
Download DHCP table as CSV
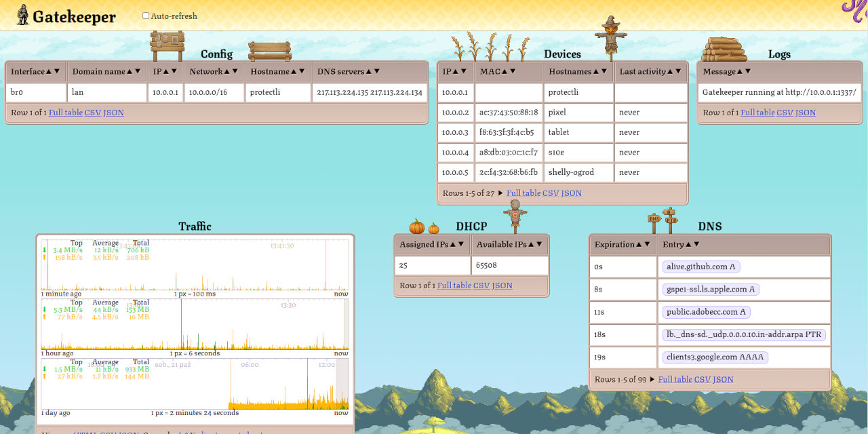481,285
